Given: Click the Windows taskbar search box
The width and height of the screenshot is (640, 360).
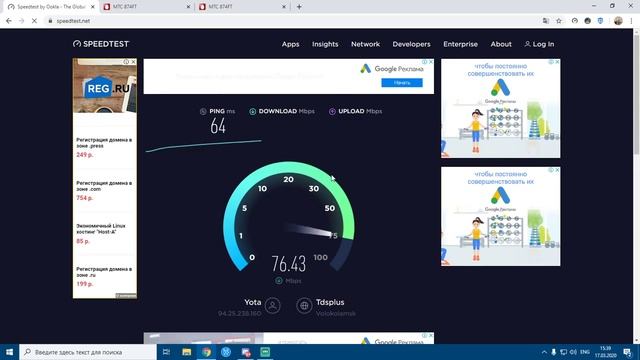Looking at the screenshot, I should [x=88, y=352].
